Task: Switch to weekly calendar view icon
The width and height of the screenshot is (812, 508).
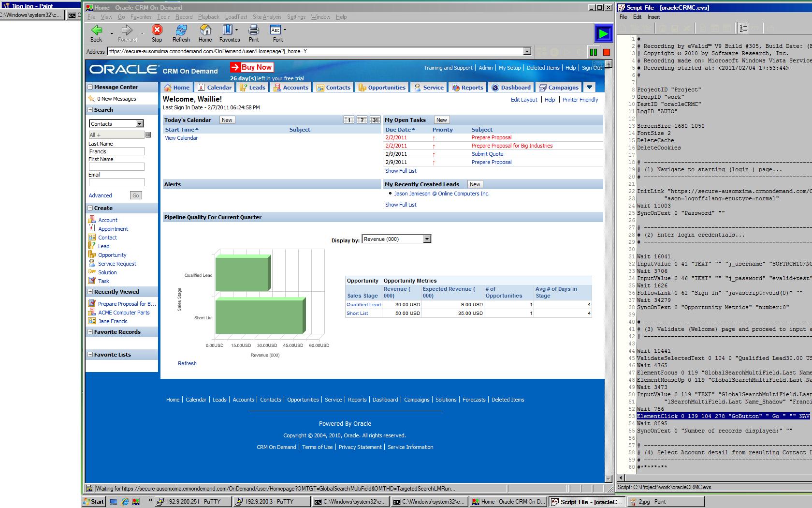Action: (362, 120)
